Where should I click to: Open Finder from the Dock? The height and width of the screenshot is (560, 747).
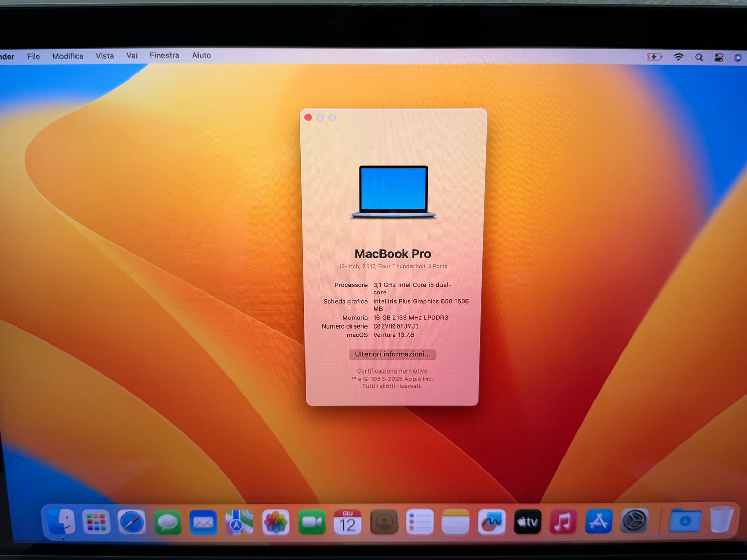pos(61,522)
